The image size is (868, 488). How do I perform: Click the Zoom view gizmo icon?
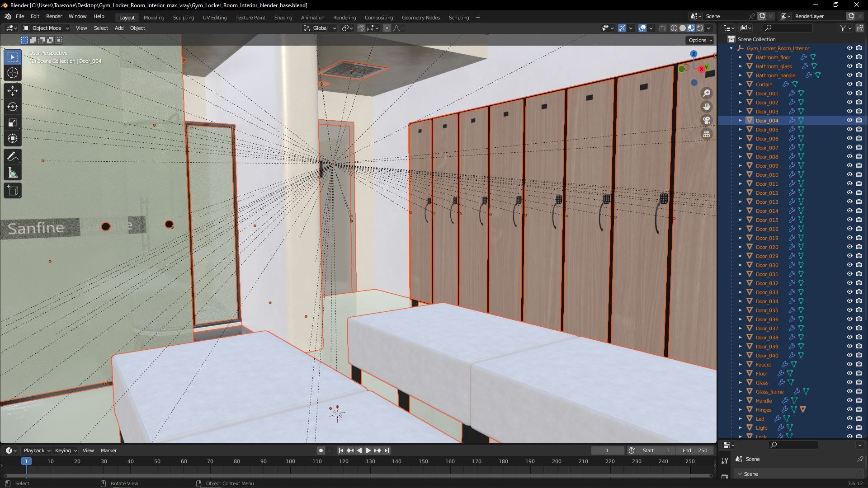click(707, 93)
